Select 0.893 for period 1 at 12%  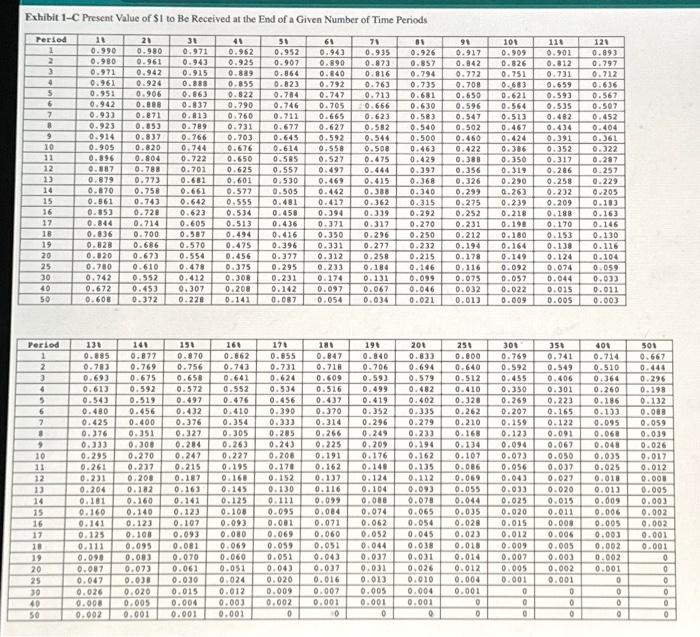pyautogui.click(x=604, y=52)
